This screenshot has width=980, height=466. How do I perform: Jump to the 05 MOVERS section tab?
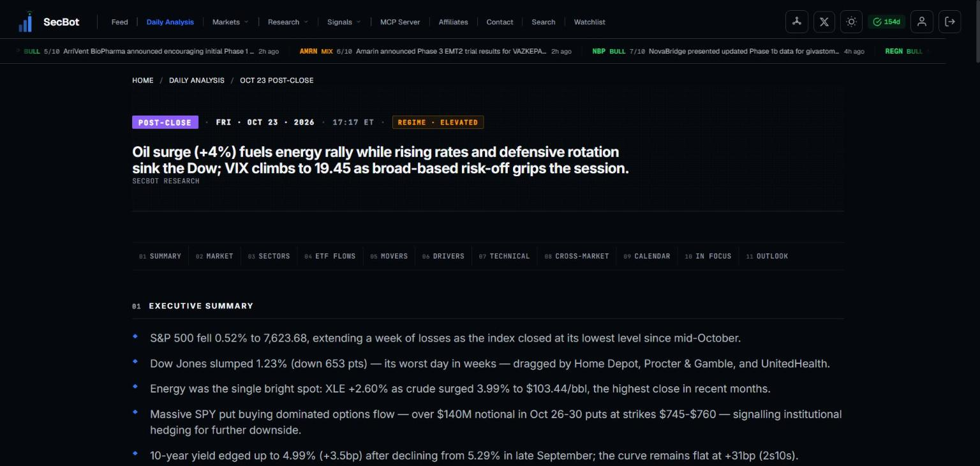pyautogui.click(x=389, y=256)
